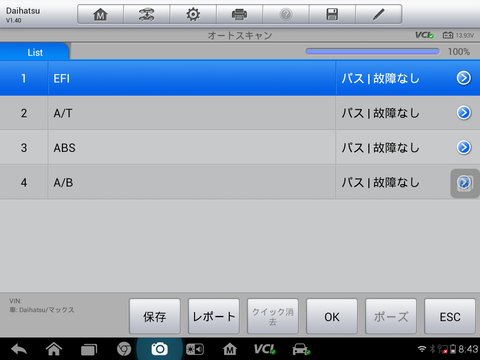The width and height of the screenshot is (480, 360).
Task: Click EFI status パス | 故障なし
Action: coord(380,79)
